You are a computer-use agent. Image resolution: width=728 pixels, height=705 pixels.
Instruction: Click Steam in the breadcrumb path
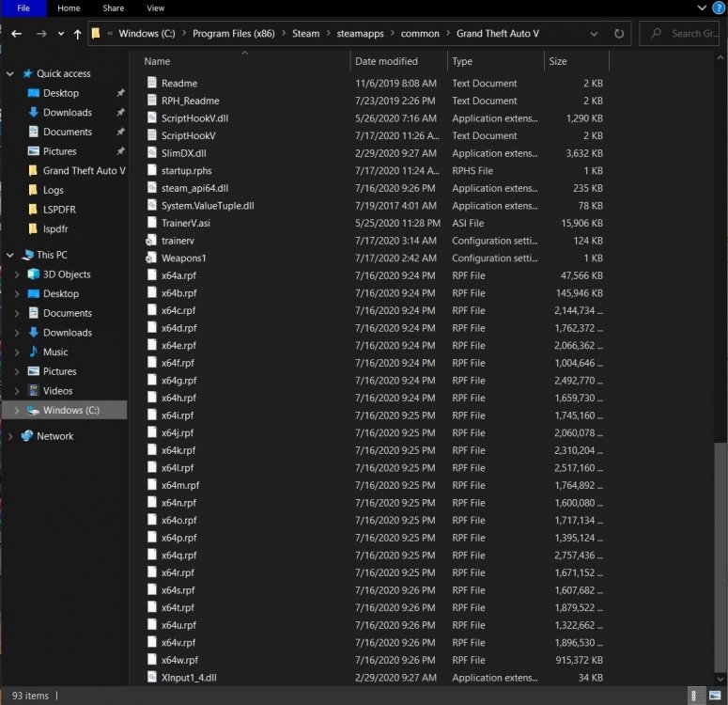(x=305, y=34)
